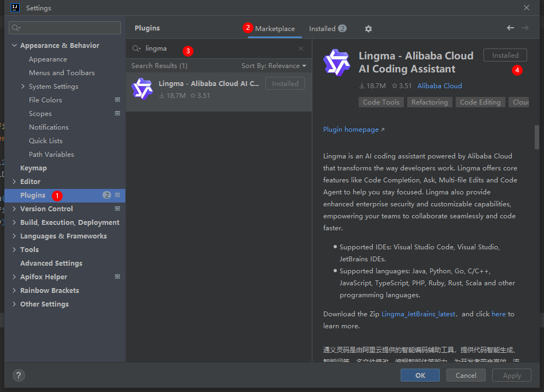The image size is (544, 392).
Task: Select Scopes in the settings tree
Action: point(40,114)
